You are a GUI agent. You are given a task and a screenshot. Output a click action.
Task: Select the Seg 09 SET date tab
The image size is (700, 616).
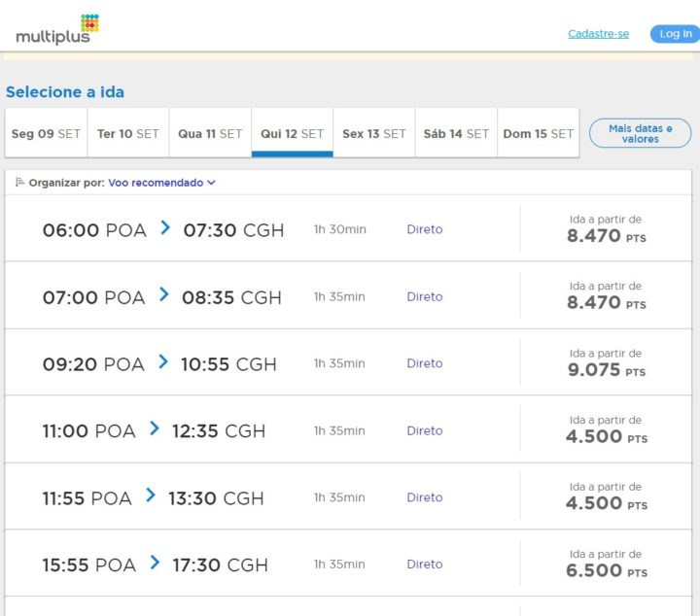[46, 133]
